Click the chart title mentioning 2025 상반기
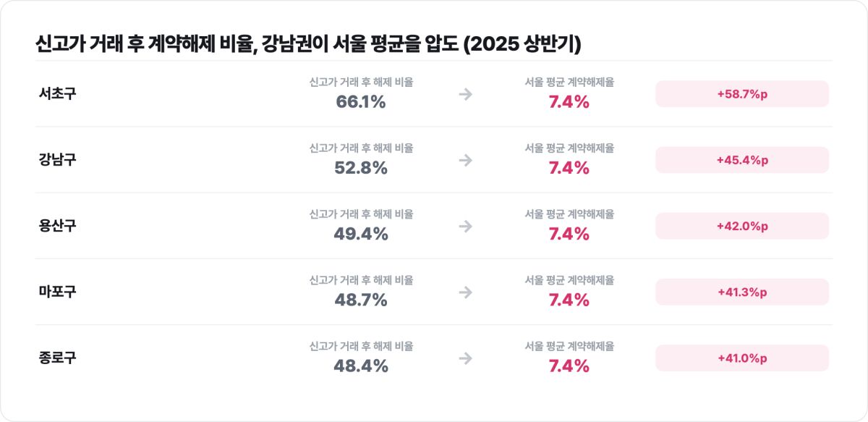The image size is (868, 422). tap(307, 44)
